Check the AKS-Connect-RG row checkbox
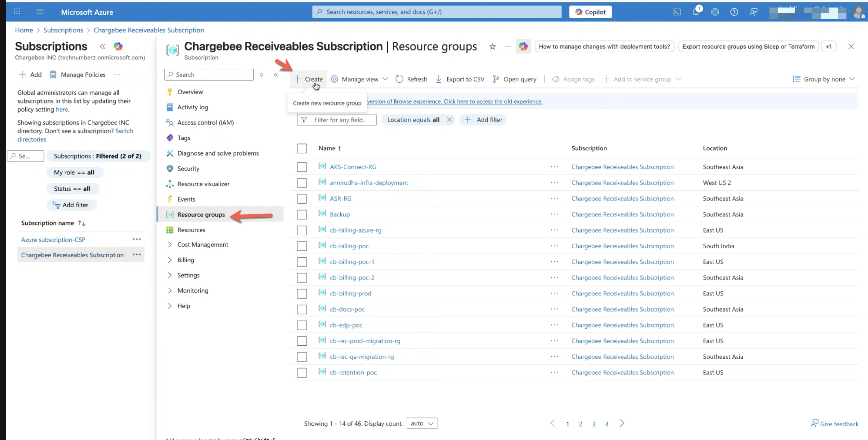868x440 pixels. (x=302, y=167)
